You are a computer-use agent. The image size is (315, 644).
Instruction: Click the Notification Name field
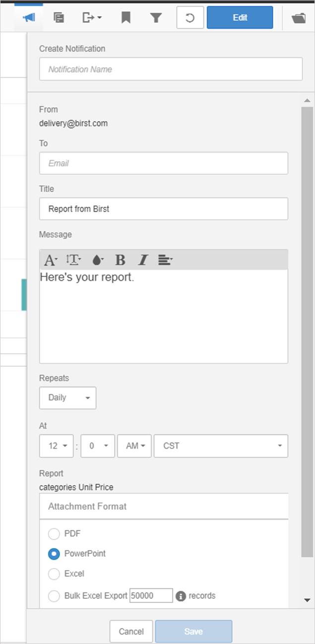point(171,69)
